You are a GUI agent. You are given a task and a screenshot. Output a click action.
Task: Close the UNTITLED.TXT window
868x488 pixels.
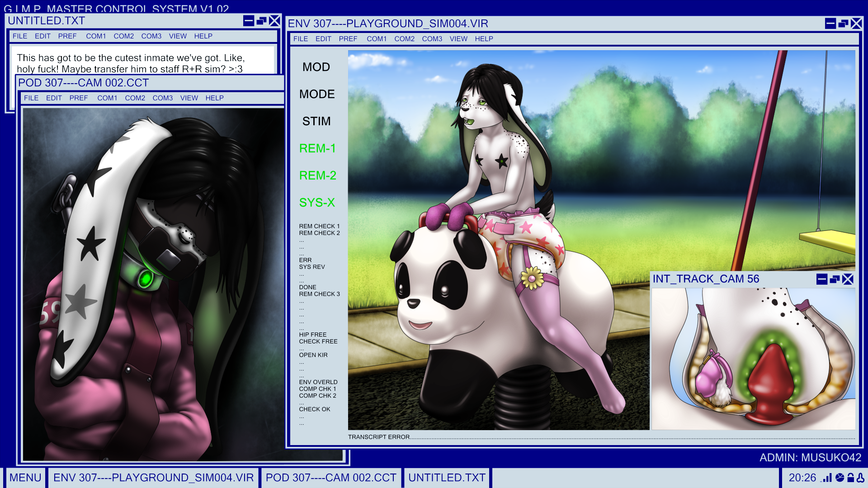tap(274, 21)
